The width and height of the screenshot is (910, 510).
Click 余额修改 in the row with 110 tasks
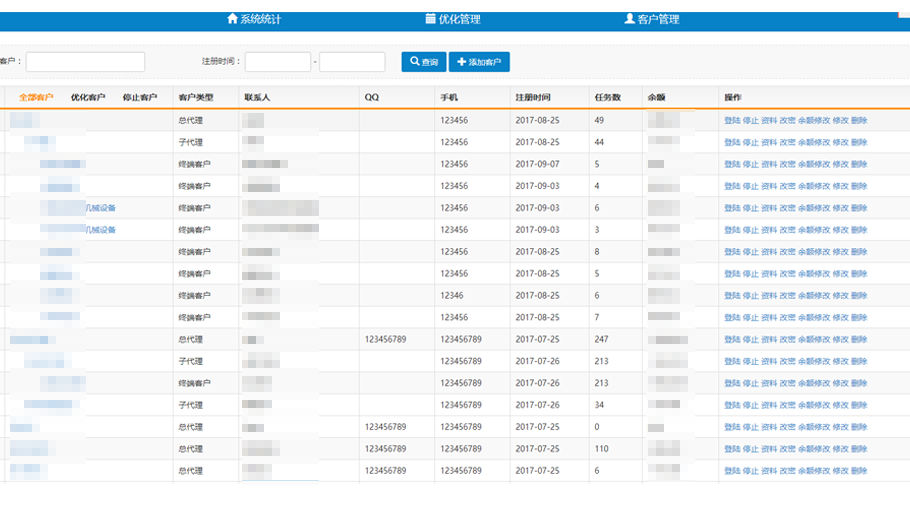coord(813,450)
